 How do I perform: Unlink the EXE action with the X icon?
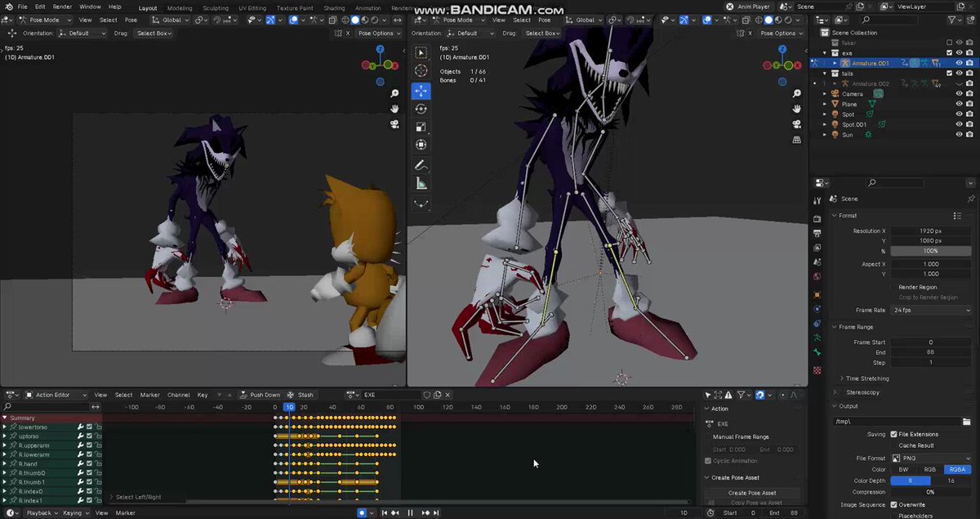pyautogui.click(x=448, y=395)
